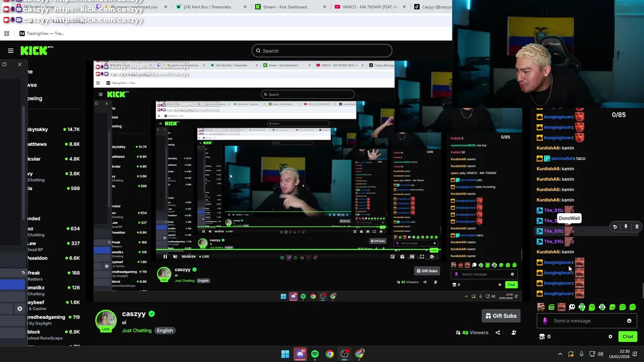Click the English language tag
This screenshot has height=362, width=644.
165,330
